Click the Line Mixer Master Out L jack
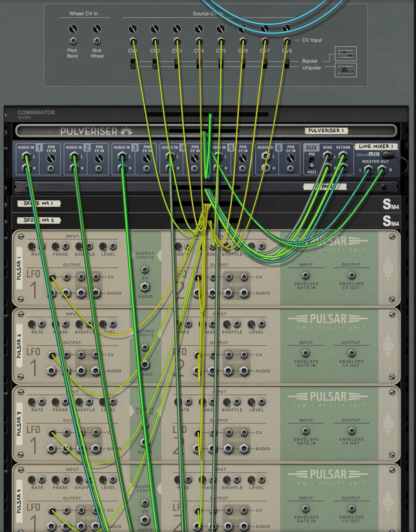The width and height of the screenshot is (416, 532). (x=368, y=170)
